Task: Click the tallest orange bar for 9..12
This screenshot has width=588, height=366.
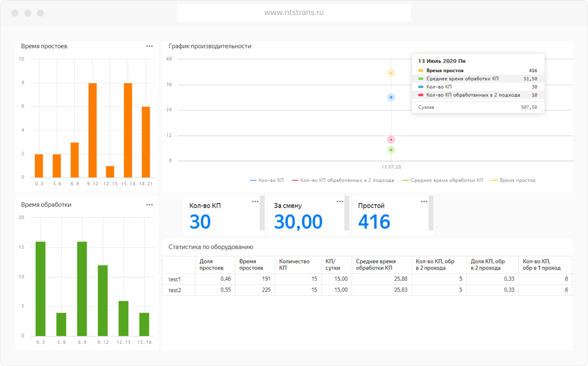Action: point(93,130)
